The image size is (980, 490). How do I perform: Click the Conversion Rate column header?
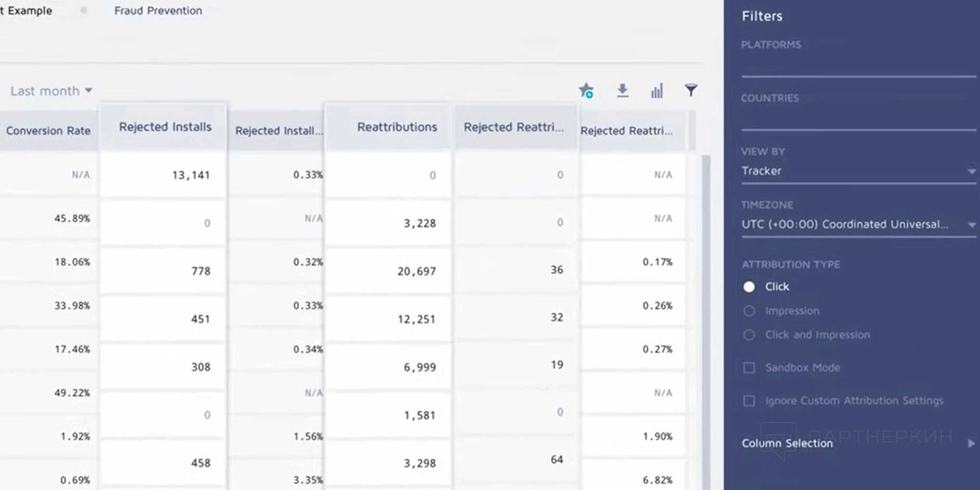point(48,131)
